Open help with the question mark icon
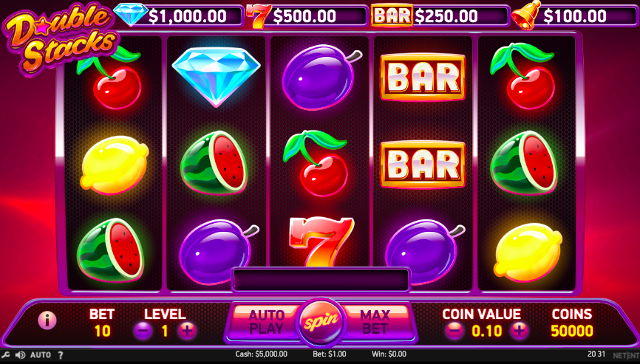Screen dimensions: 640x364 (x=61, y=355)
